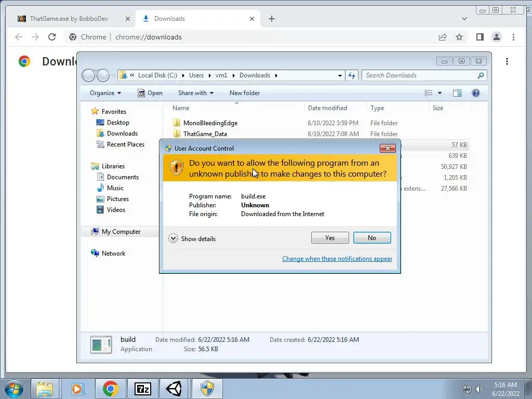Click No in the User Account Control dialog

tap(372, 238)
